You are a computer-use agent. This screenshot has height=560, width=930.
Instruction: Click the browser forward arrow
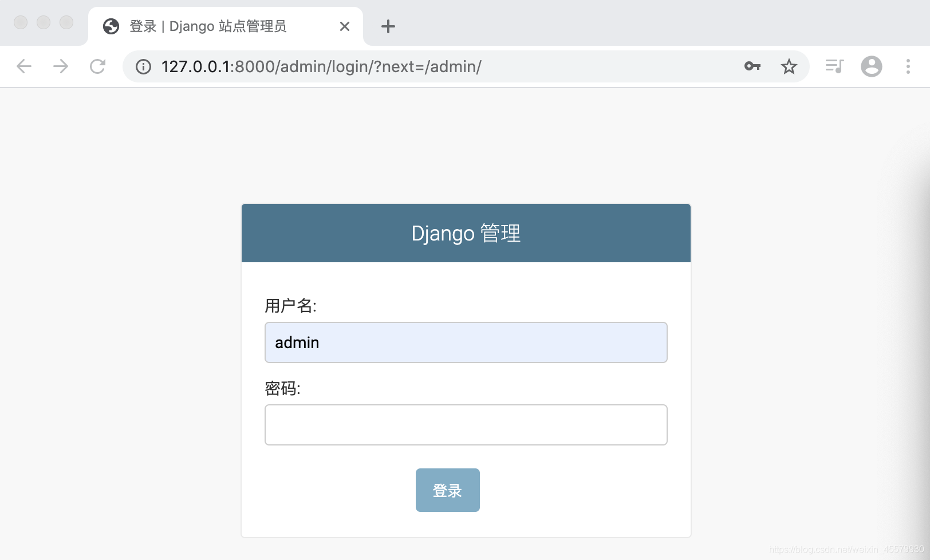(61, 66)
